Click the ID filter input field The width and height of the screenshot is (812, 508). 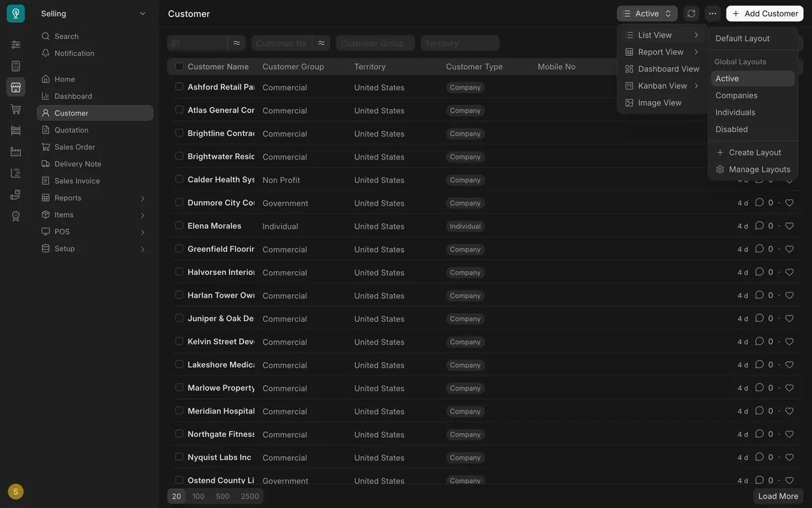[197, 43]
